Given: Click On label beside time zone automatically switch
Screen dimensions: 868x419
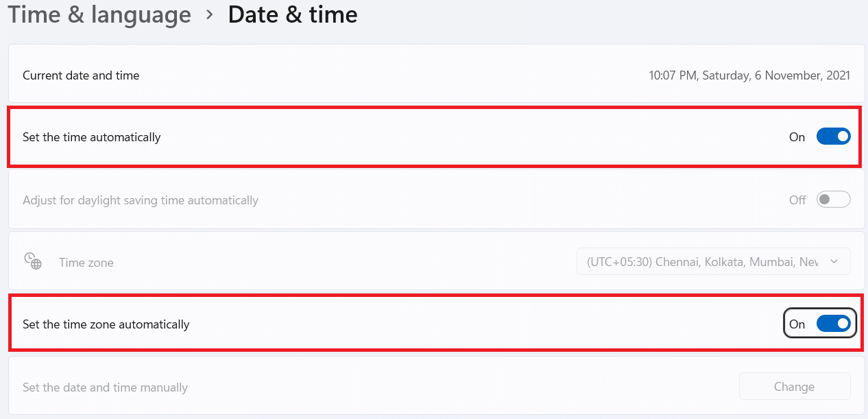Looking at the screenshot, I should (797, 324).
